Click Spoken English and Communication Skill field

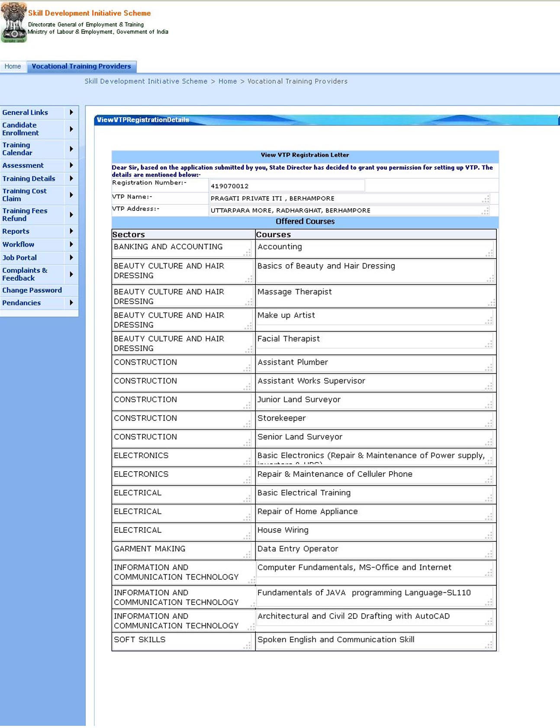(375, 641)
